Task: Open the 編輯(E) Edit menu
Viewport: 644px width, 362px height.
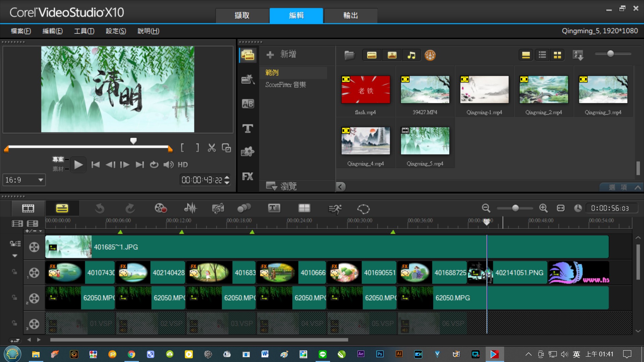Action: point(52,31)
